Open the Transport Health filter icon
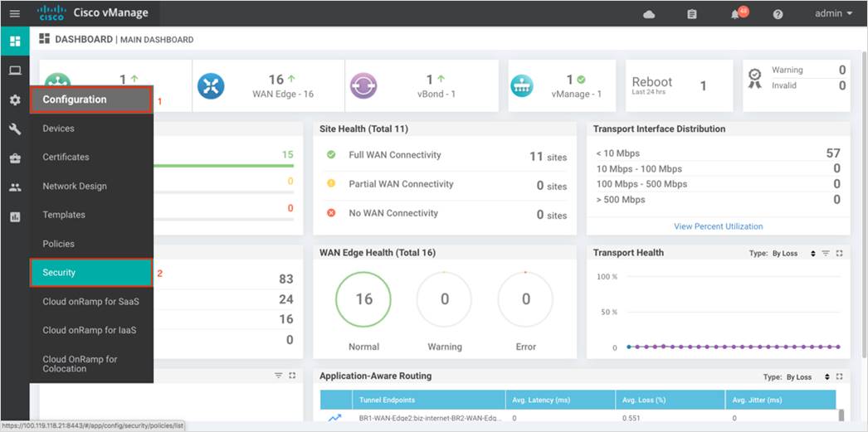 pos(826,254)
